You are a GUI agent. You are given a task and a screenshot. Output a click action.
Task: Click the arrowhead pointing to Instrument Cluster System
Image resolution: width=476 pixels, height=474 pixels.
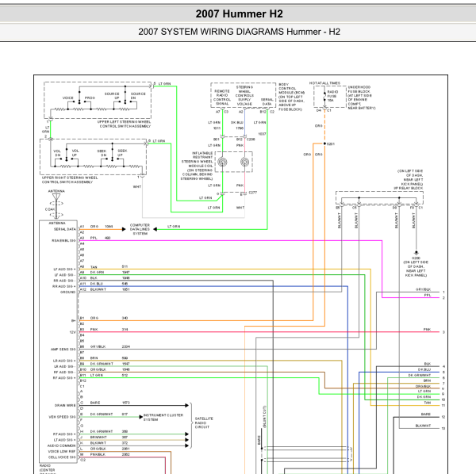141,417
